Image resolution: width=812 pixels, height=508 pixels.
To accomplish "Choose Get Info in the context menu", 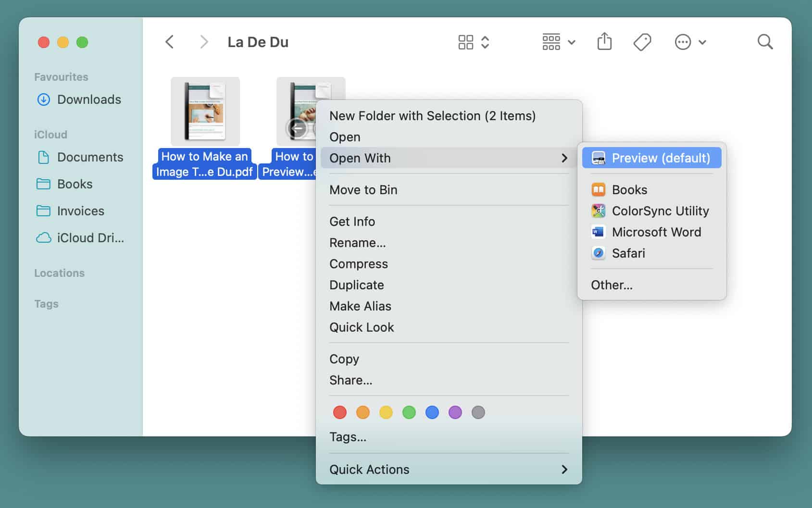I will (x=352, y=221).
